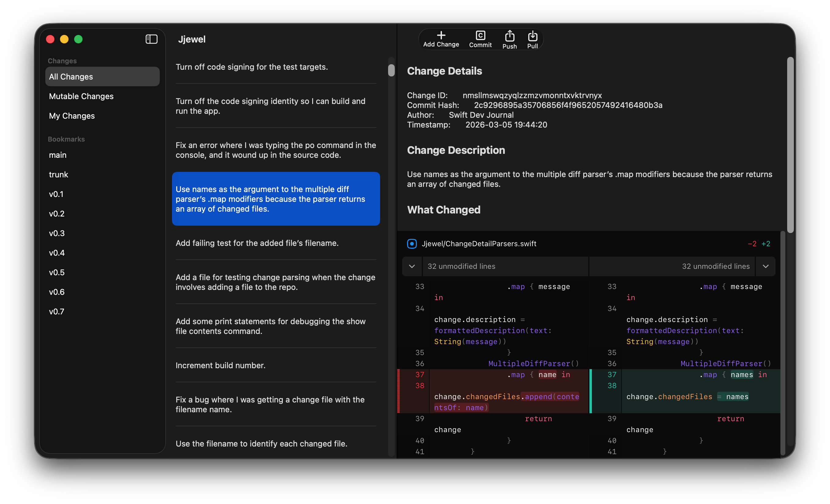The width and height of the screenshot is (830, 504).
Task: Click the Push upload icon
Action: tap(509, 35)
